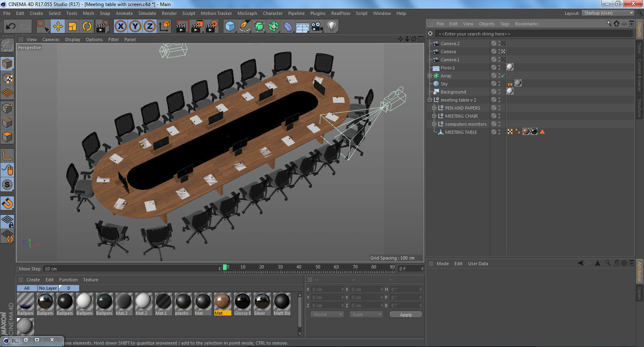644x347 pixels.
Task: Open the viewport Cameras menu
Action: tap(51, 39)
